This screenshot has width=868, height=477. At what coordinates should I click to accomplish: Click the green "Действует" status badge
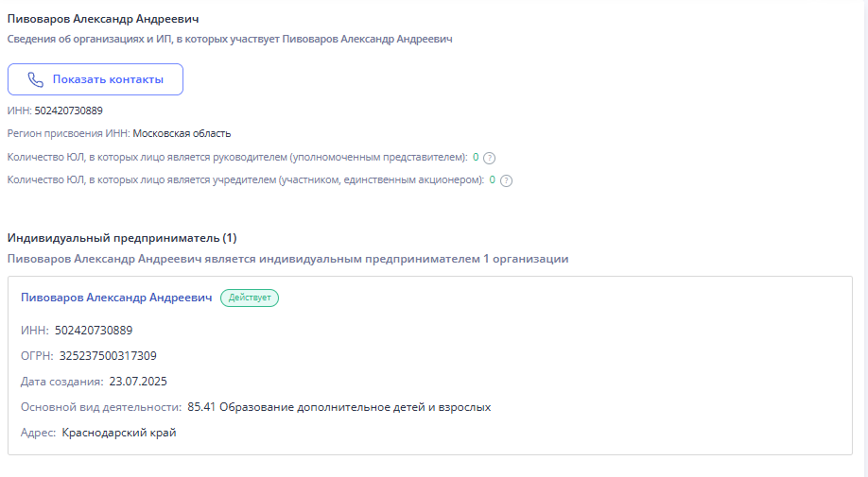click(x=250, y=298)
